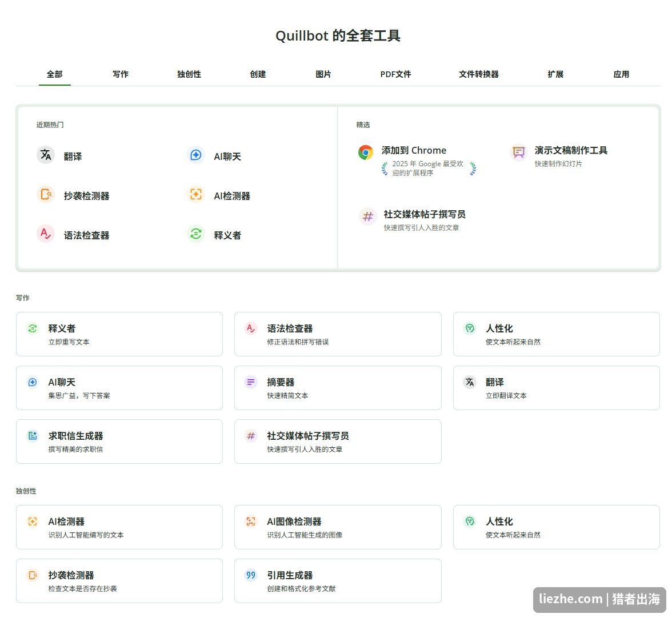Open AI检测器 link in 近期热门
Image resolution: width=672 pixels, height=618 pixels.
(232, 196)
